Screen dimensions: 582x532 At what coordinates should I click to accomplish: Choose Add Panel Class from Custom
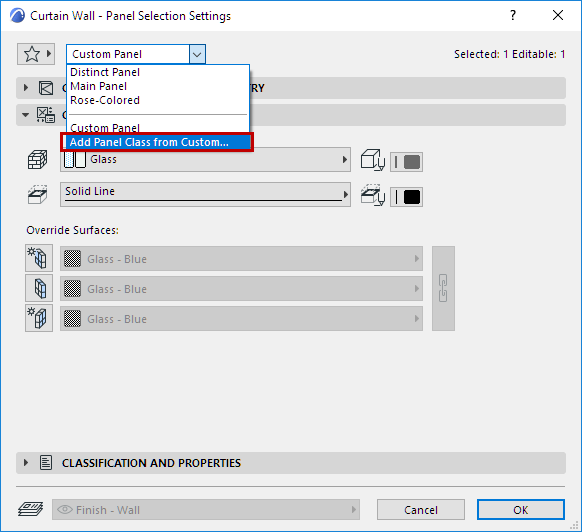coord(157,142)
